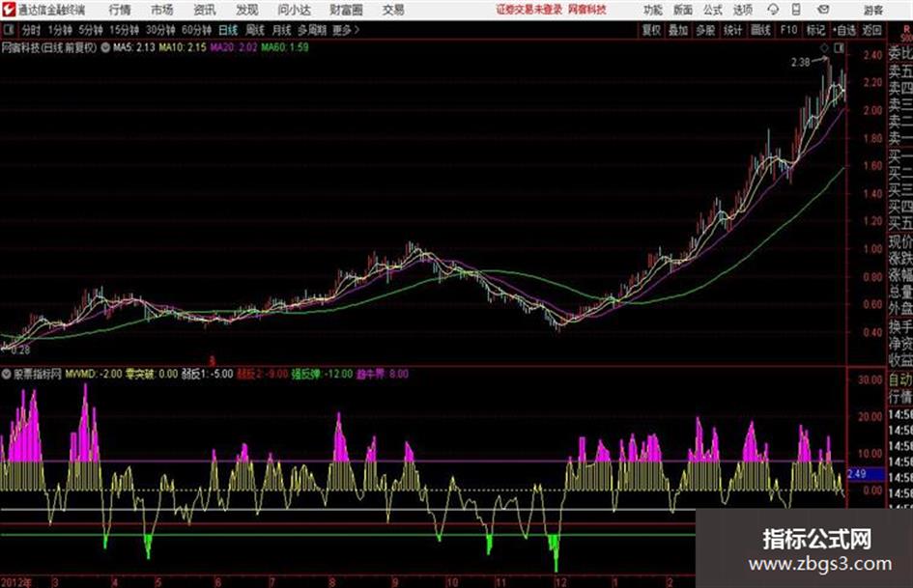Click the round icon beside 股票指标网 indicator
The height and width of the screenshot is (588, 913).
[7, 374]
